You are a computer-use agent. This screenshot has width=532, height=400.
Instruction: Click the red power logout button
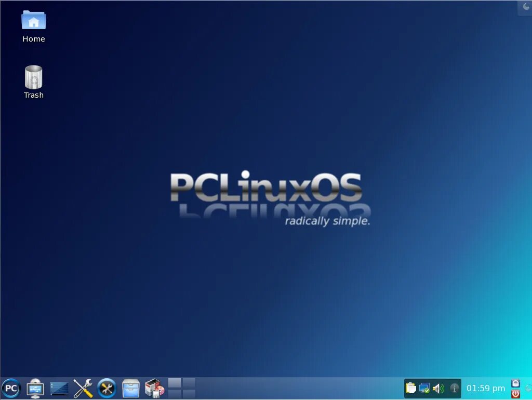pos(515,394)
